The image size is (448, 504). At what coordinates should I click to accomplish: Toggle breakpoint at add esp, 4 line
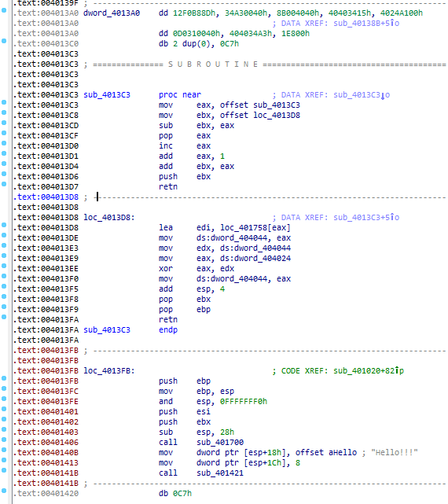4,286
